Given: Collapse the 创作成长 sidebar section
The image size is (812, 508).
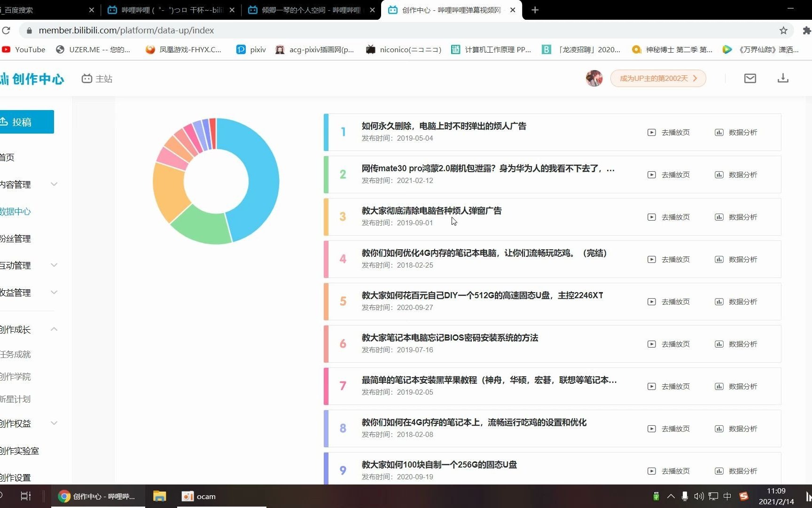Looking at the screenshot, I should pos(54,329).
